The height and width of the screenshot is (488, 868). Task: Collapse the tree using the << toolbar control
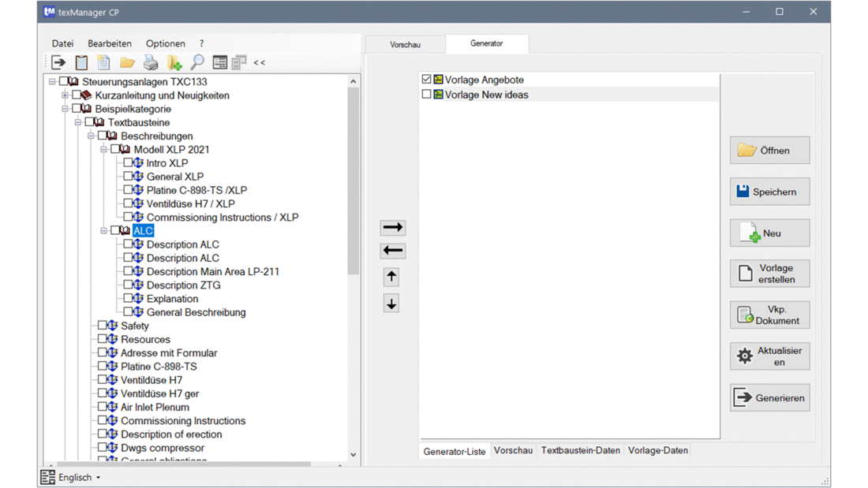(259, 62)
